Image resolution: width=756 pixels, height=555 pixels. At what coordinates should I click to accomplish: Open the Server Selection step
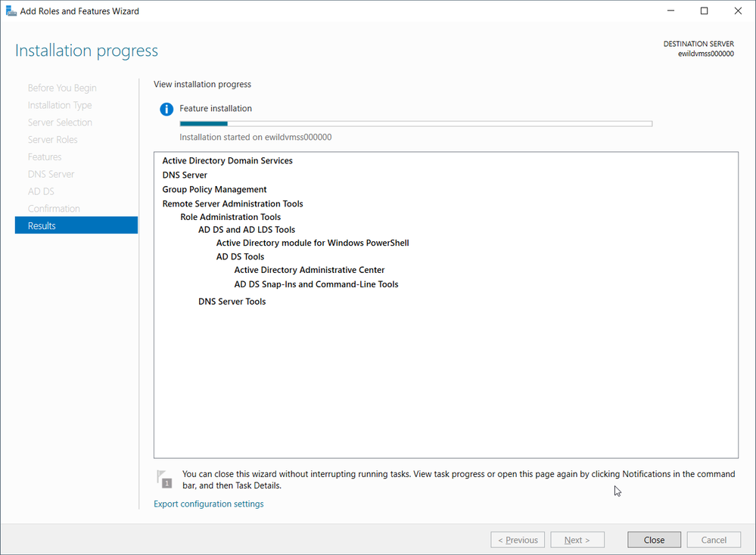[x=60, y=122]
